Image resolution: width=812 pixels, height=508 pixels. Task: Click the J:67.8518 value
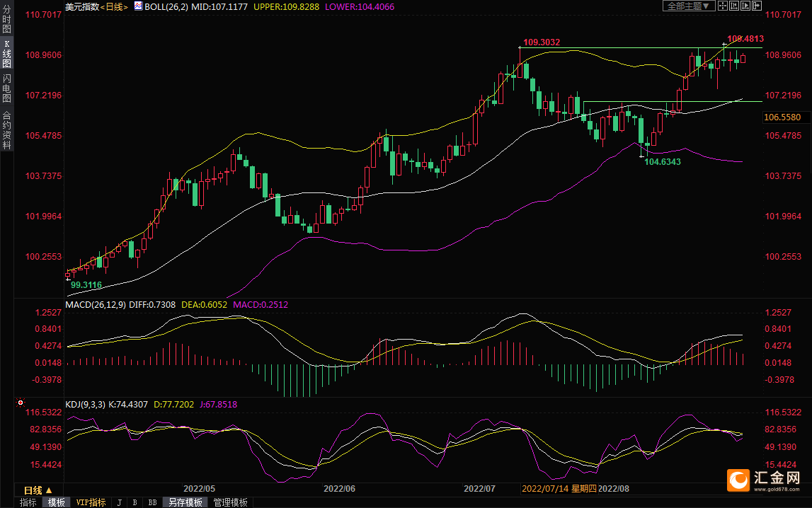click(x=218, y=405)
